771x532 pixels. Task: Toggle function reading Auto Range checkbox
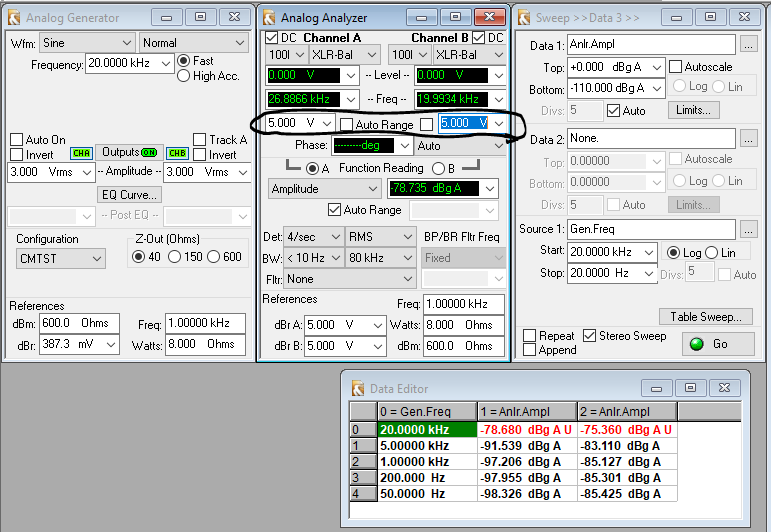(x=334, y=210)
